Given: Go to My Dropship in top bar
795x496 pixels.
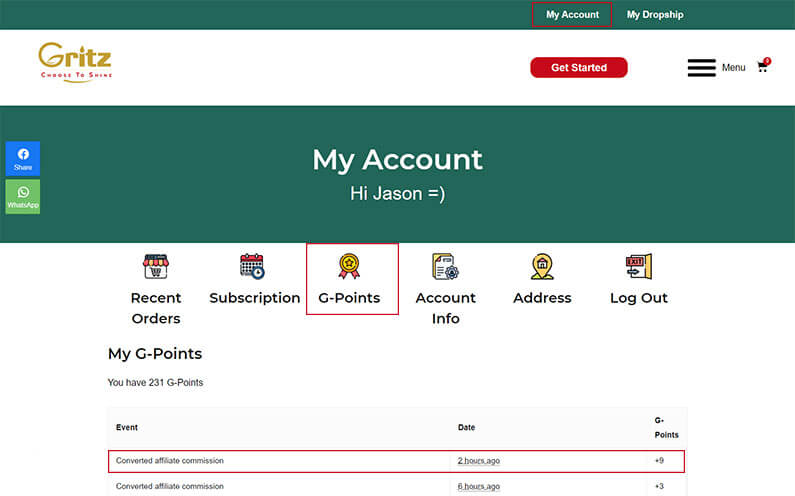Looking at the screenshot, I should [x=655, y=15].
